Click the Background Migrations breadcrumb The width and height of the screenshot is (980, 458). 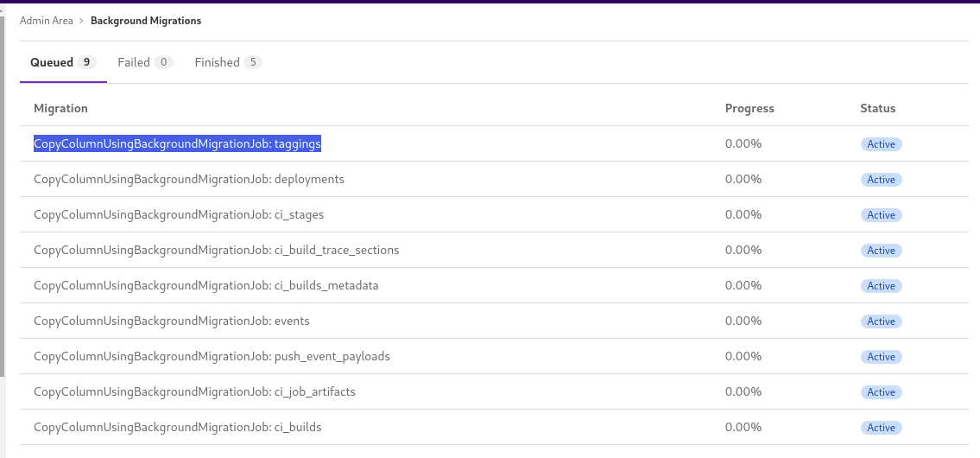[x=146, y=21]
